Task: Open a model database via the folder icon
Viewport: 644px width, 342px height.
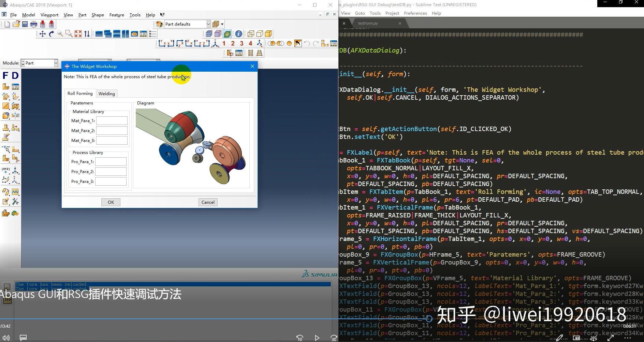Action: coord(16,24)
